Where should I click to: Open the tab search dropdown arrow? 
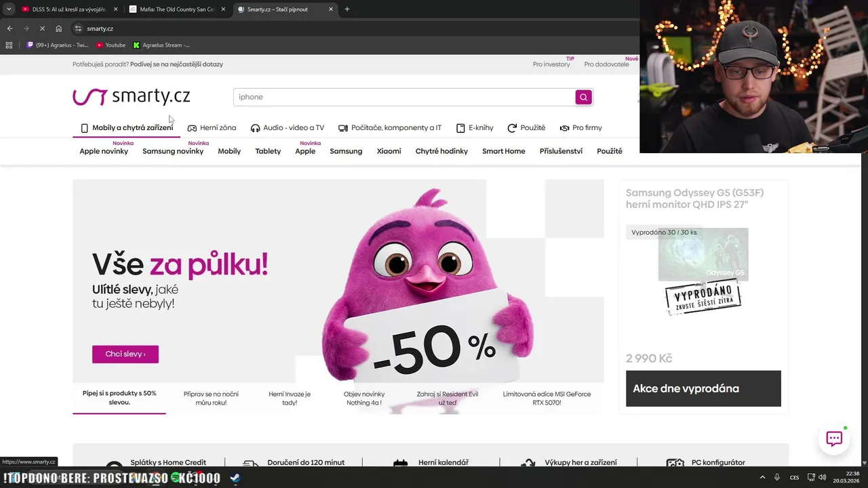[x=9, y=9]
